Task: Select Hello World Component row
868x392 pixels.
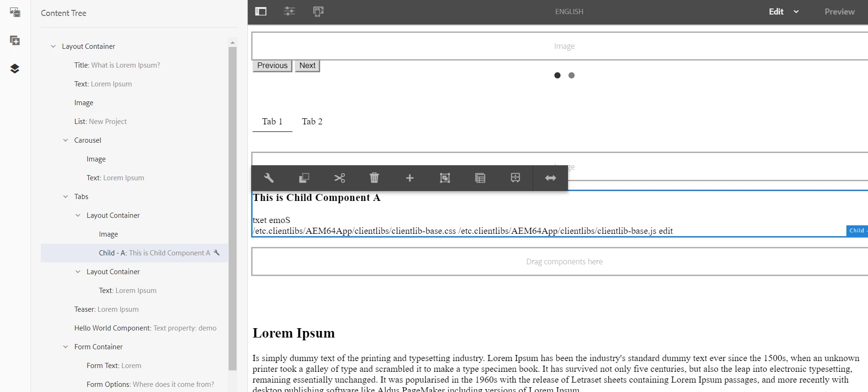Action: (134, 328)
